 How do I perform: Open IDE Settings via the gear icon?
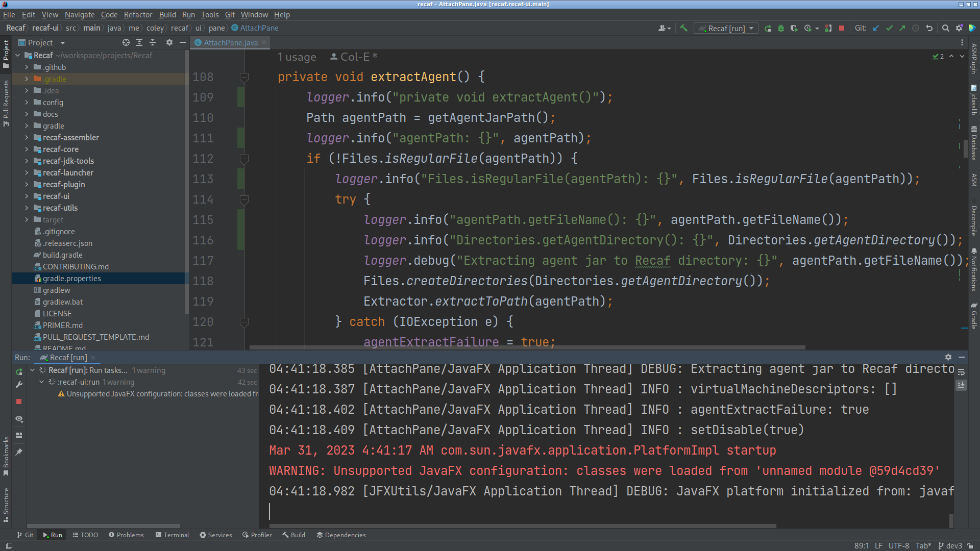(960, 28)
